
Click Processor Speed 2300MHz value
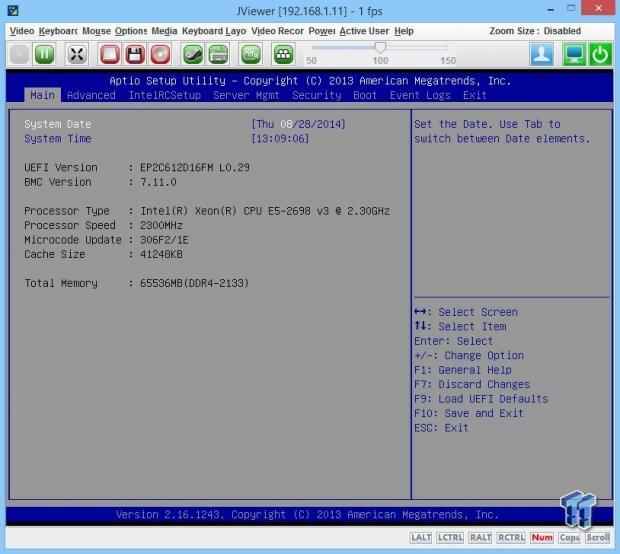(x=161, y=225)
